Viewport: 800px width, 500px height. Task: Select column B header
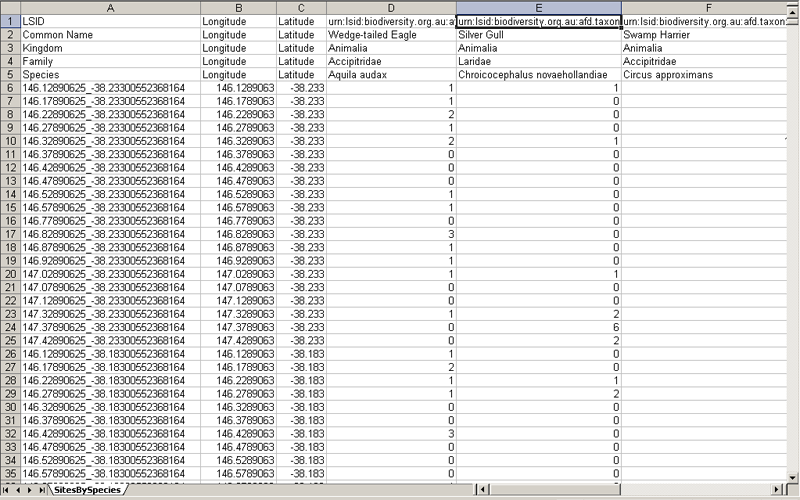point(238,7)
